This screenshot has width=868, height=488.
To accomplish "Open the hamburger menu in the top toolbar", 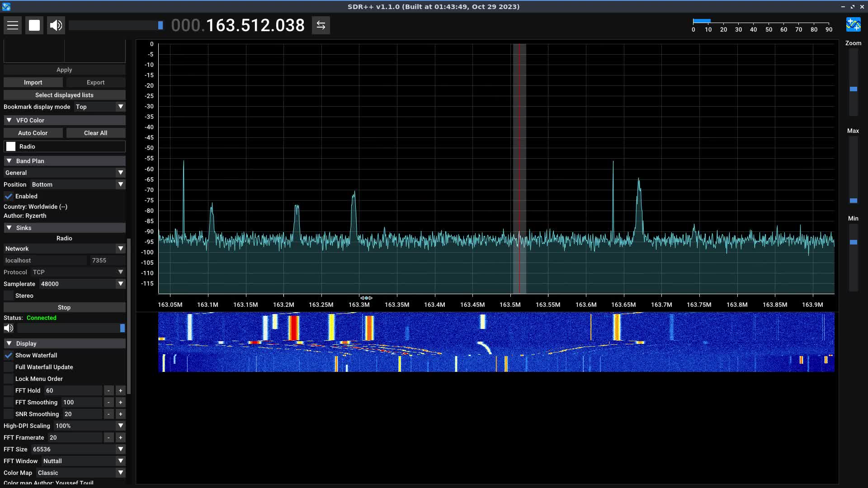I will point(13,25).
